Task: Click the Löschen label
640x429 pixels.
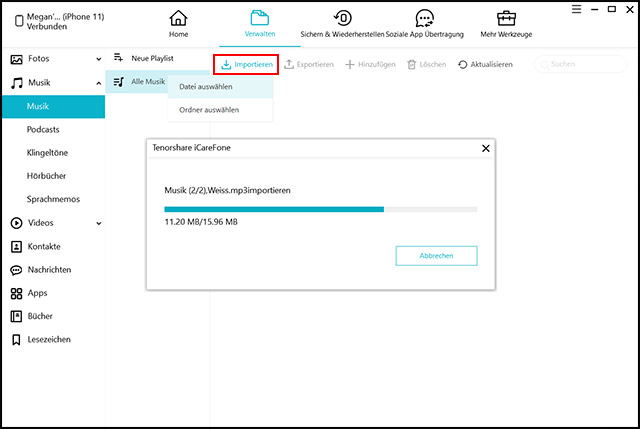Action: (433, 64)
